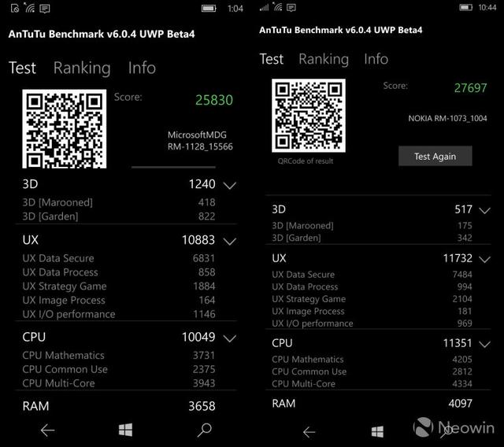
Task: Tap the 1:04 clock on left phone
Action: 235,9
